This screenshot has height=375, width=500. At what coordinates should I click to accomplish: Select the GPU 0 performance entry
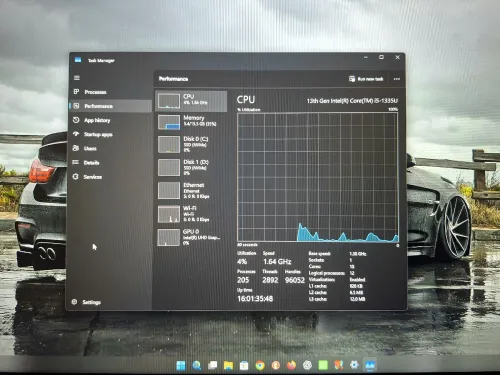coord(191,237)
